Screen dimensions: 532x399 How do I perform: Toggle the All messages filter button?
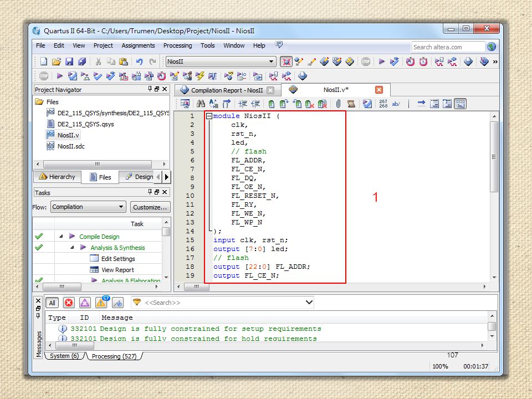(52, 303)
